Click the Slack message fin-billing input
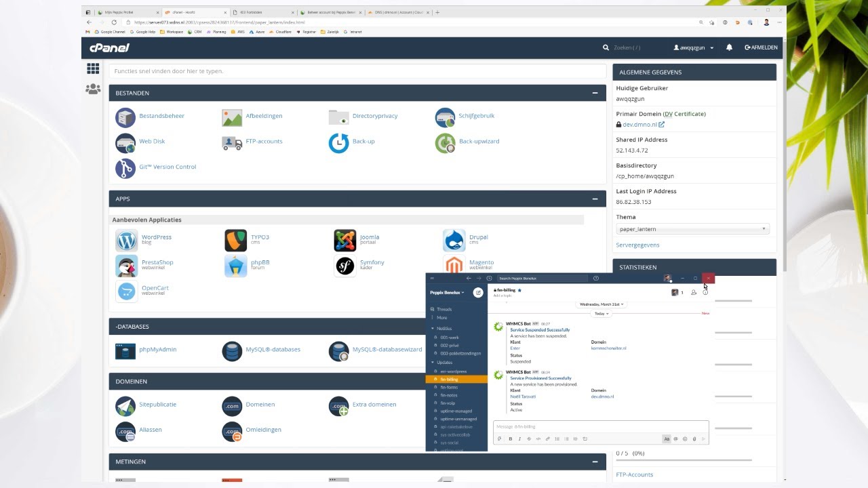Screen dimensions: 868x488 tap(601, 426)
